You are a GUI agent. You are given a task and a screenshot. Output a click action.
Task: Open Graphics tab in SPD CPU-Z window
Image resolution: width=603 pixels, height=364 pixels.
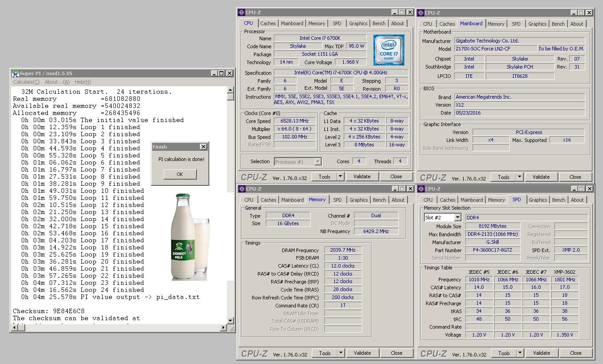(x=538, y=200)
